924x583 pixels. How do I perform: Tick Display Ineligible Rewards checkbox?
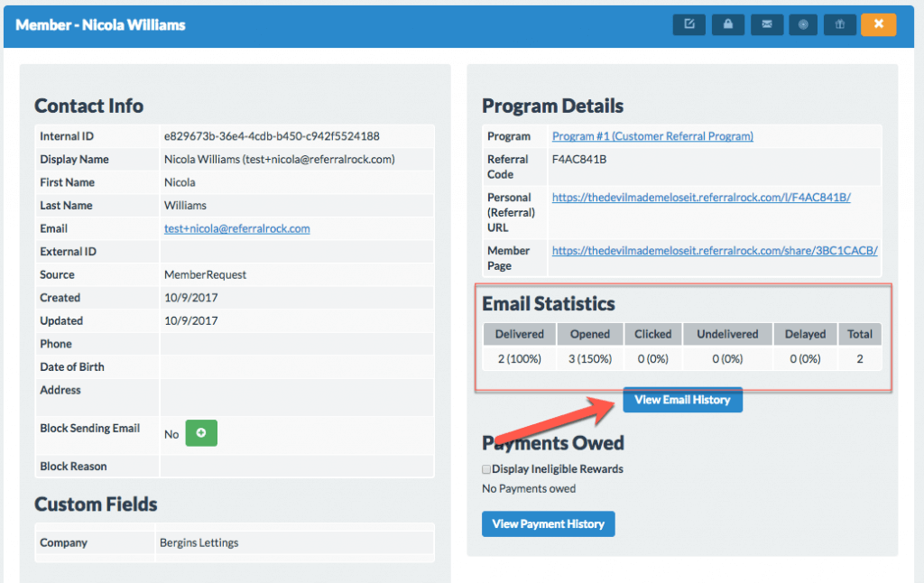click(x=486, y=469)
